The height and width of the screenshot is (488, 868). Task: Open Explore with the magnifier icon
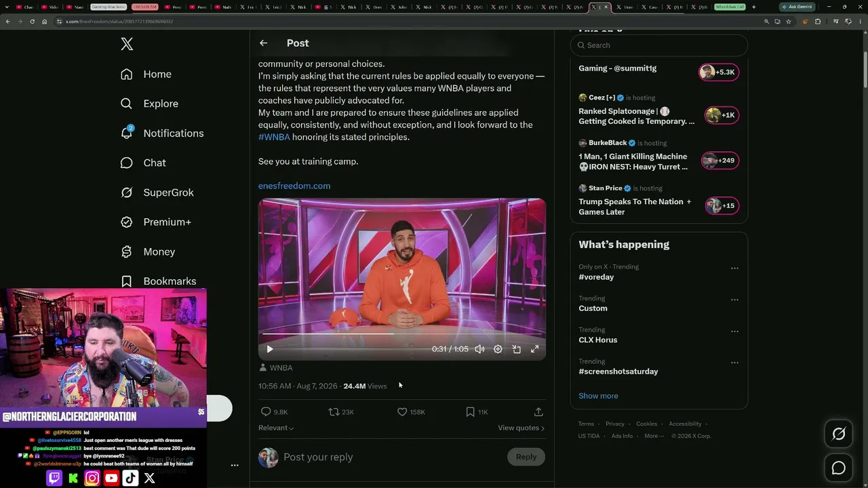126,104
